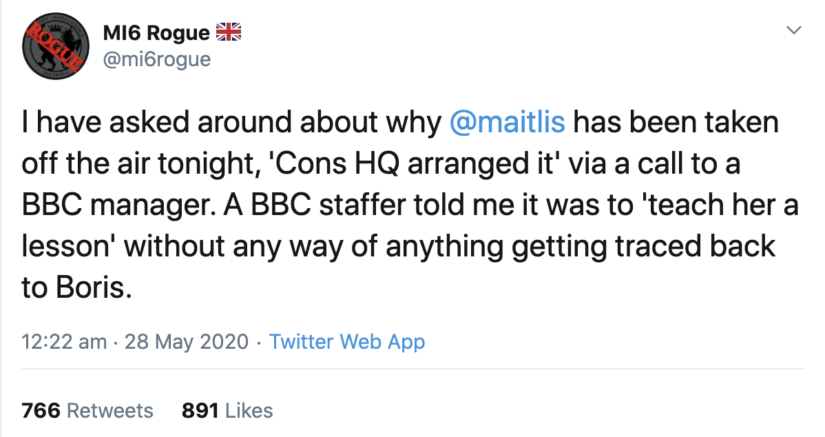This screenshot has width=825, height=437.
Task: Click the Union Jack flag emoji
Action: tap(229, 33)
